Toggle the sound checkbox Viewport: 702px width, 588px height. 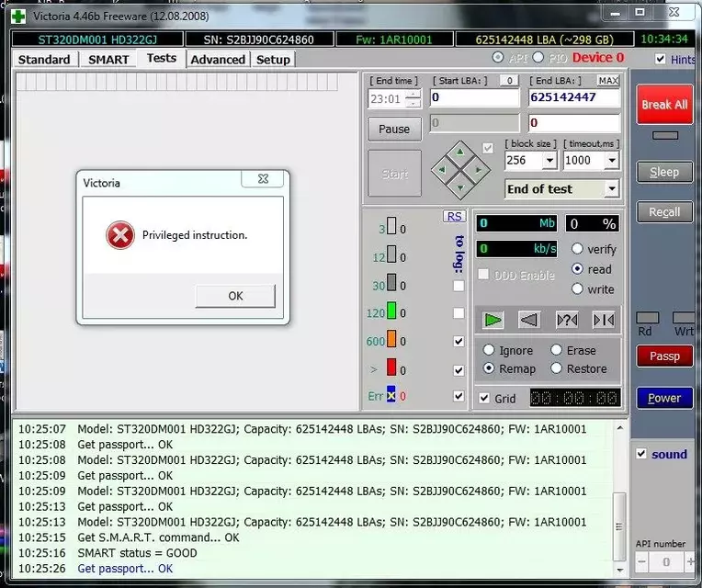pos(641,454)
